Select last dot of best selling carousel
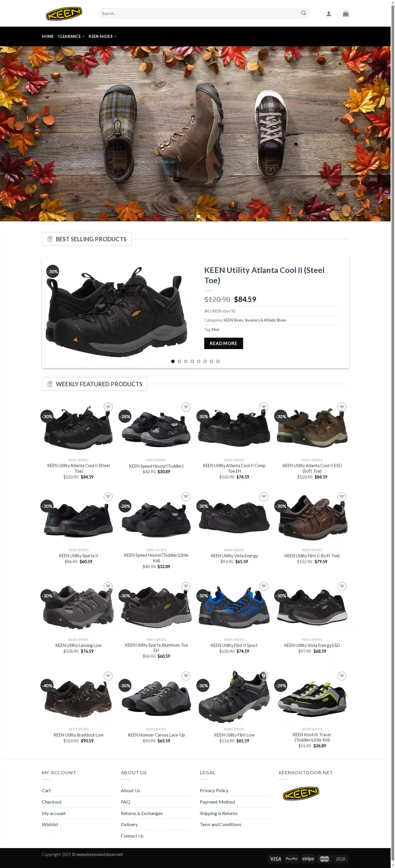 218,361
